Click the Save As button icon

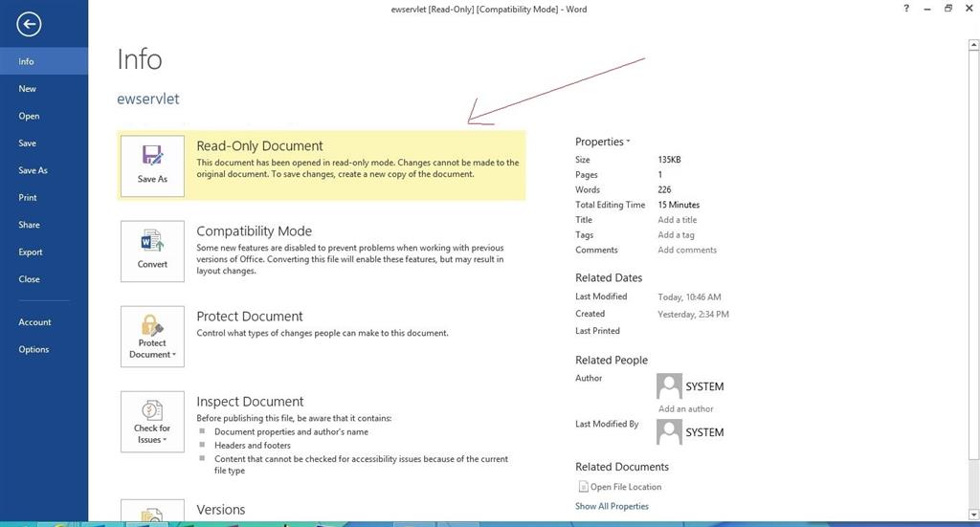(x=152, y=166)
